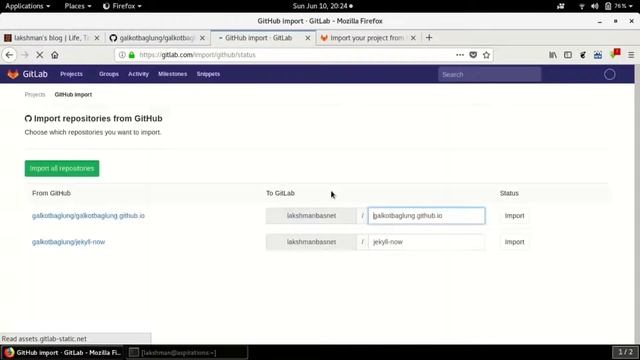Image resolution: width=640 pixels, height=360 pixels.
Task: Close the lakshman's blog tab
Action: point(97,38)
